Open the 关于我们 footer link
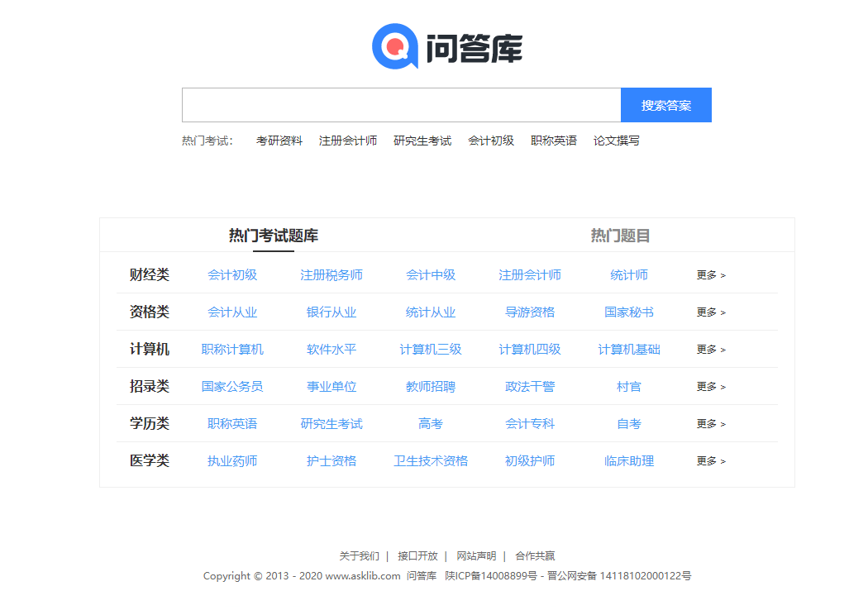868x610 pixels. [x=360, y=555]
